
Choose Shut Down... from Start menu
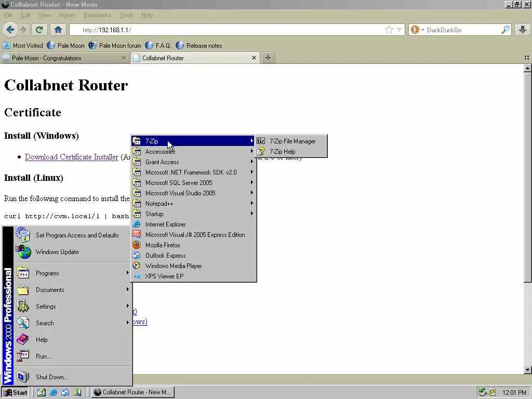point(72,377)
